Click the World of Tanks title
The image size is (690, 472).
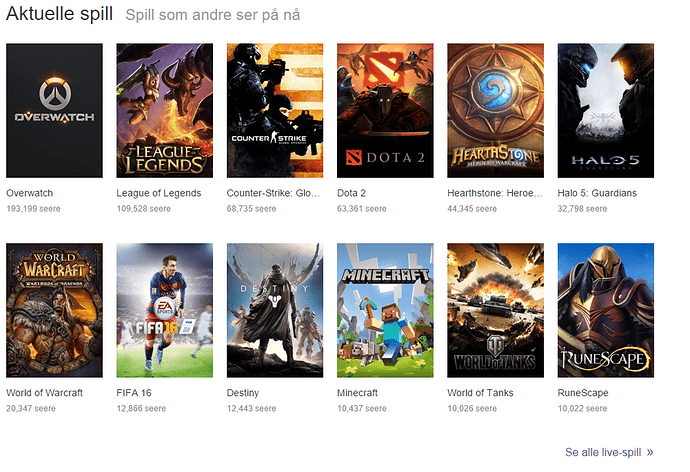481,393
